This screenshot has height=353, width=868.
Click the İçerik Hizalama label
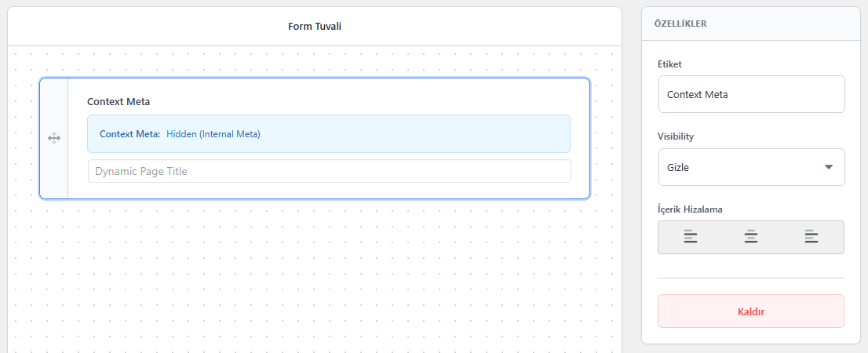click(x=690, y=209)
